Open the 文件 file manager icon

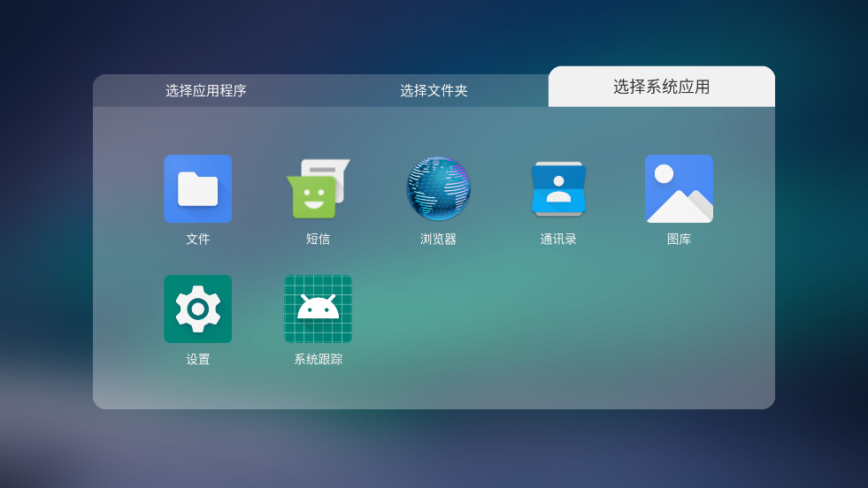[x=197, y=188]
